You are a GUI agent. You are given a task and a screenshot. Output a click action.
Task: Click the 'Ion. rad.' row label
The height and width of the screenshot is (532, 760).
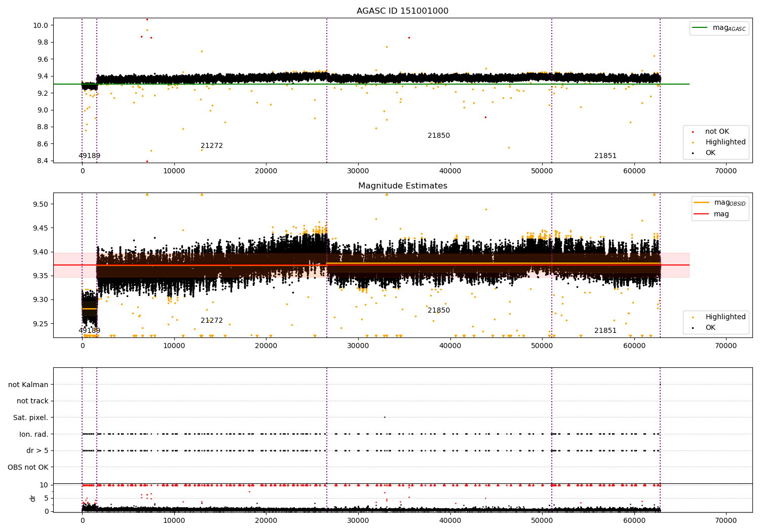[x=33, y=434]
